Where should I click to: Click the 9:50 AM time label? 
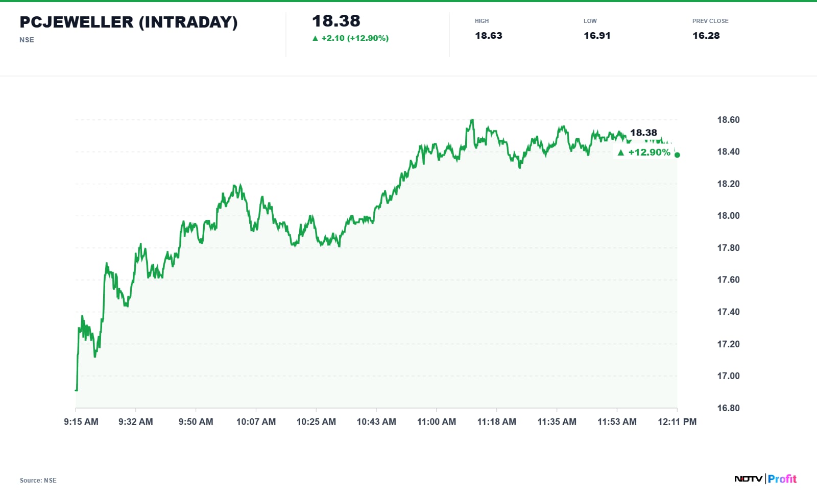coord(196,422)
